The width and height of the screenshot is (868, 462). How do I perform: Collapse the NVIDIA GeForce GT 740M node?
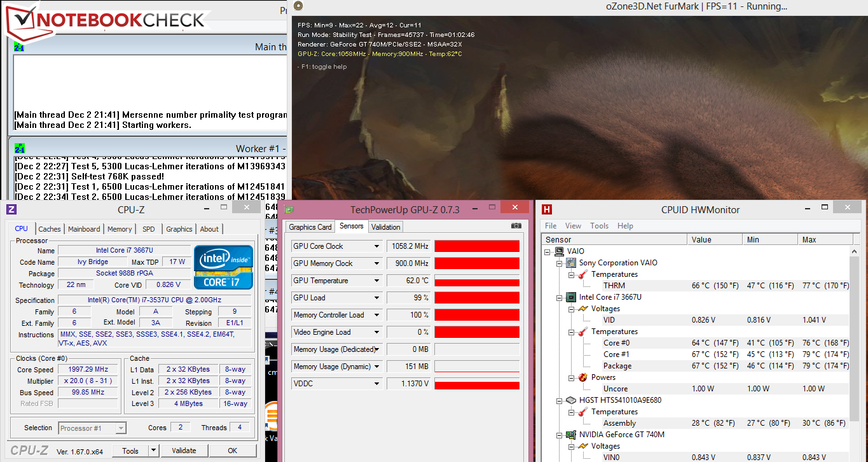560,435
